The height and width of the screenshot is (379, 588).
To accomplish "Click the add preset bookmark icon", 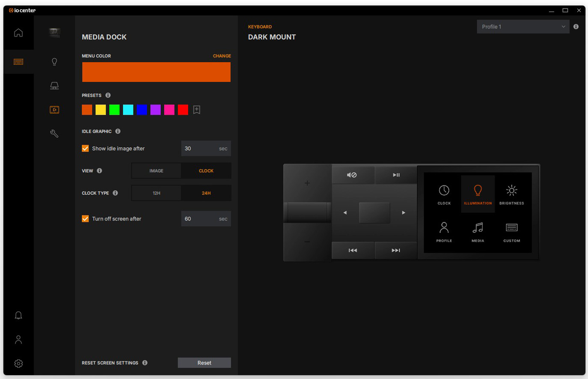I will tap(197, 110).
